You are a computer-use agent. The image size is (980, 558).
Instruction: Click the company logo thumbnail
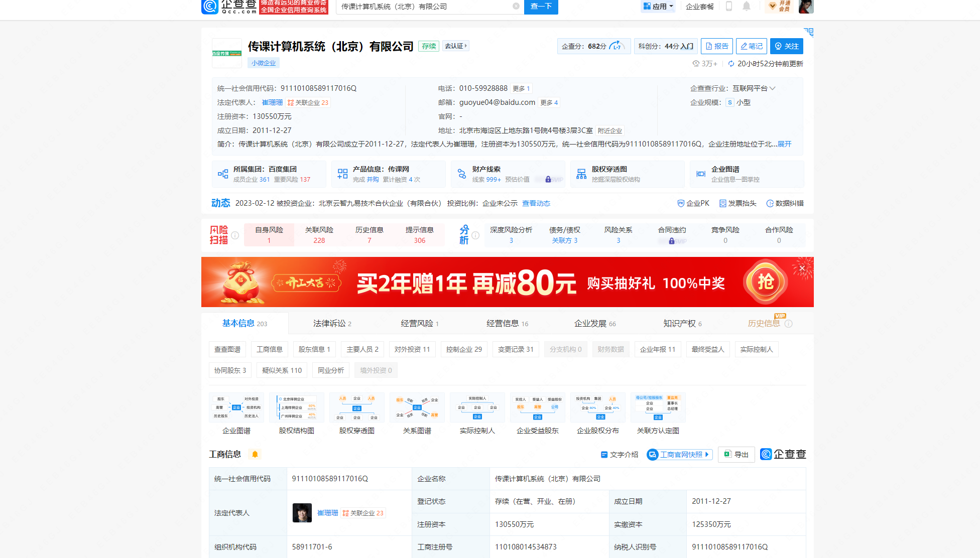227,53
